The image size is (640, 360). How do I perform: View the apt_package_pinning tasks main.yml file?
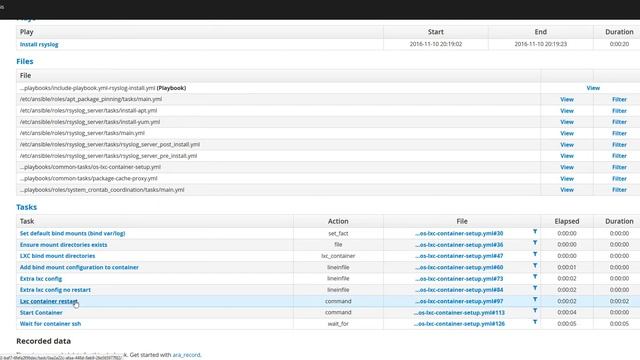click(x=567, y=99)
